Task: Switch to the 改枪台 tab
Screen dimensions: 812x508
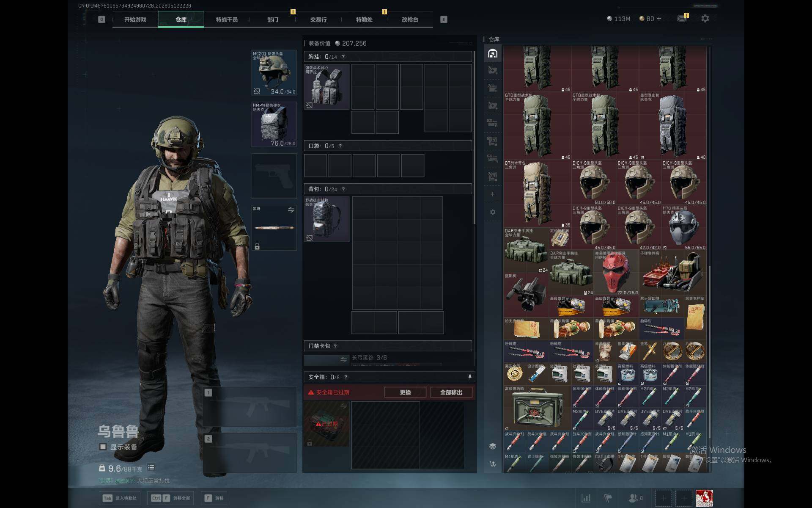Action: (x=410, y=19)
